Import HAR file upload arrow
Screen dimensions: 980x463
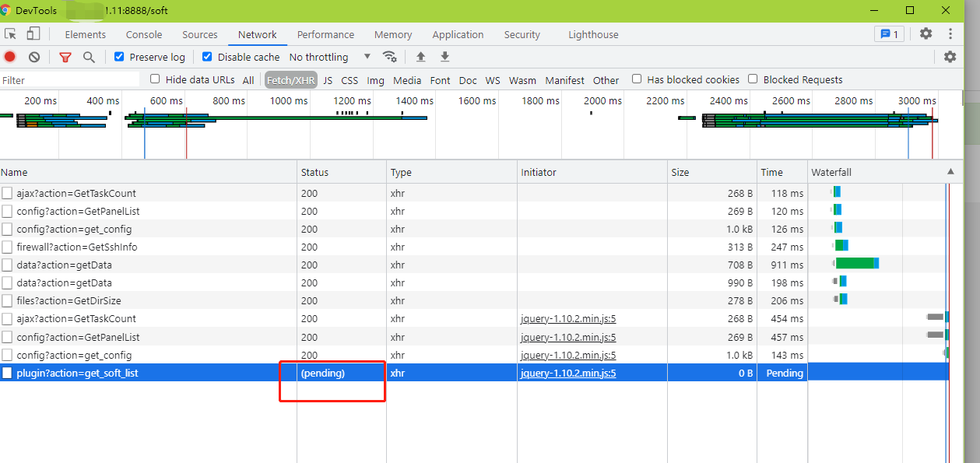[421, 57]
